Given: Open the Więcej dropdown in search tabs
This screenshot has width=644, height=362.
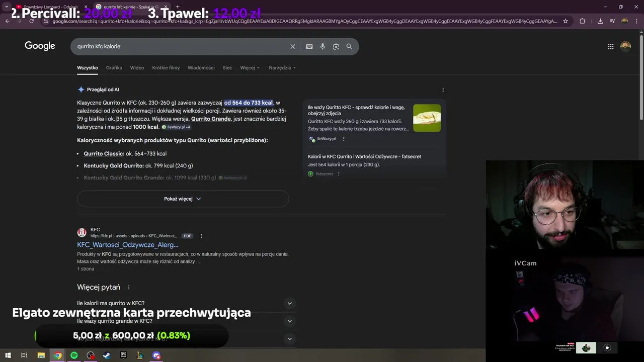Looking at the screenshot, I should click(x=250, y=68).
